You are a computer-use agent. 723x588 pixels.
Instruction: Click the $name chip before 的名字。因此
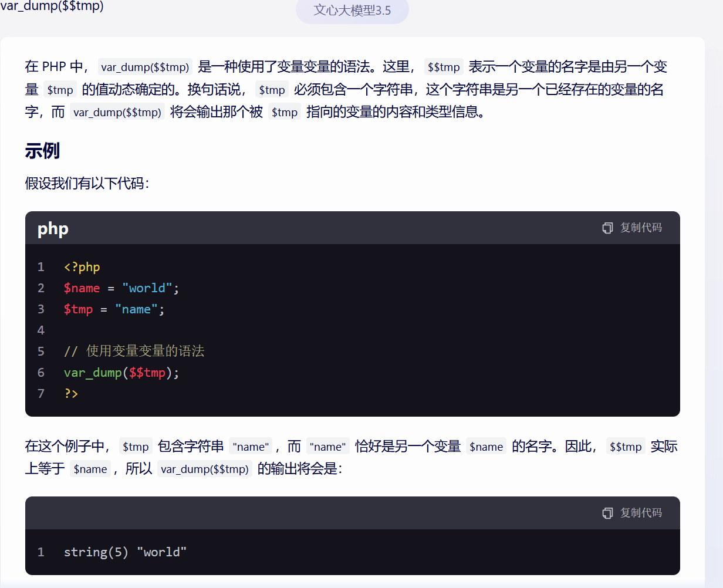tap(486, 447)
